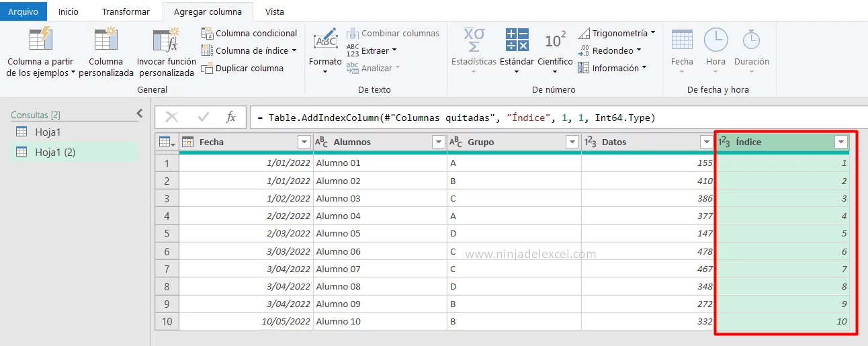
Task: Click the Estadísticas icon
Action: pos(474,40)
